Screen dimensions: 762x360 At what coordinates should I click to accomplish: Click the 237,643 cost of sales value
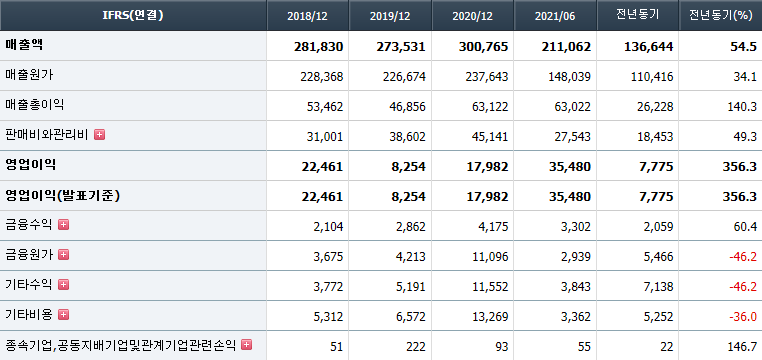tap(487, 77)
